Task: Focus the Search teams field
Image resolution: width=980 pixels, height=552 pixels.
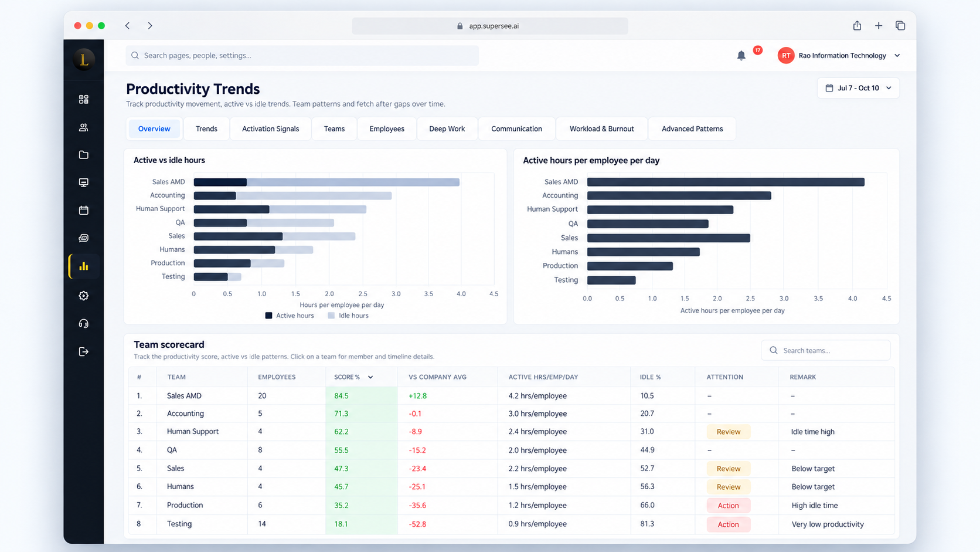Action: (x=826, y=350)
